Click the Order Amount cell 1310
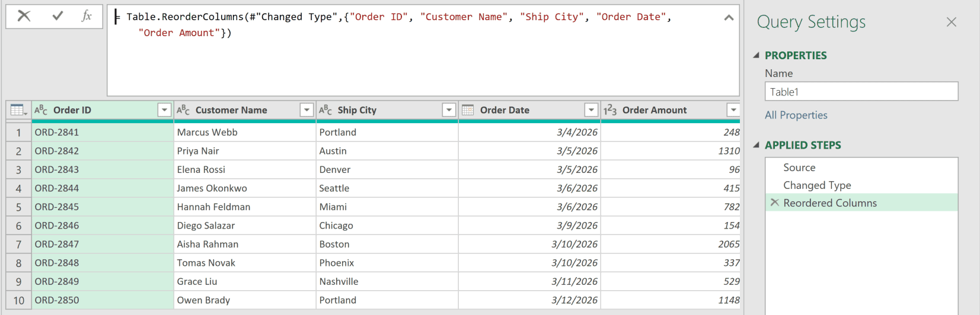The image size is (980, 315). pyautogui.click(x=671, y=151)
